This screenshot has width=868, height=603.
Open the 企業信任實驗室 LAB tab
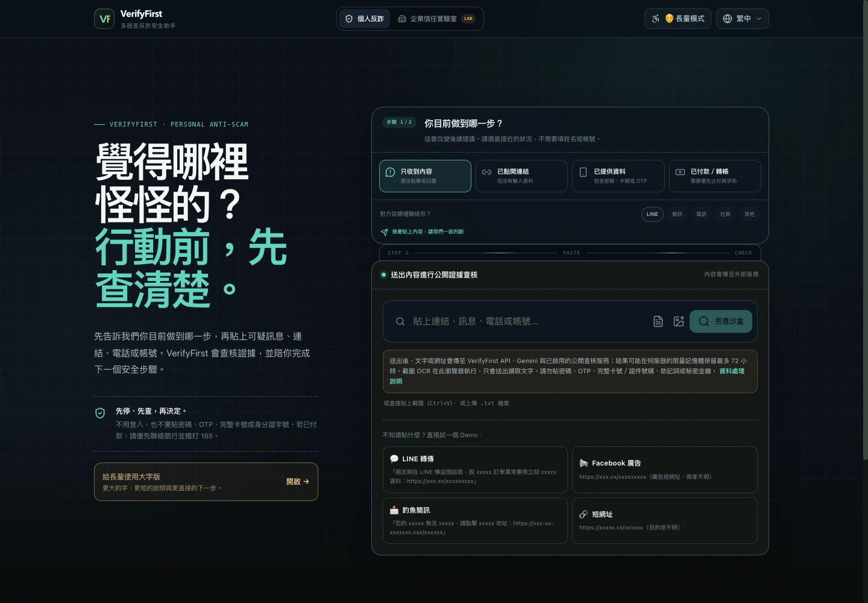point(436,19)
